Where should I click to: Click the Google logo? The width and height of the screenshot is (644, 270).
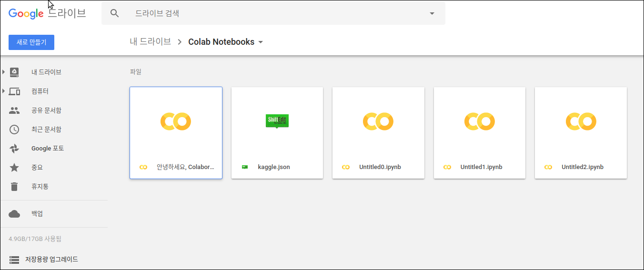pos(26,13)
